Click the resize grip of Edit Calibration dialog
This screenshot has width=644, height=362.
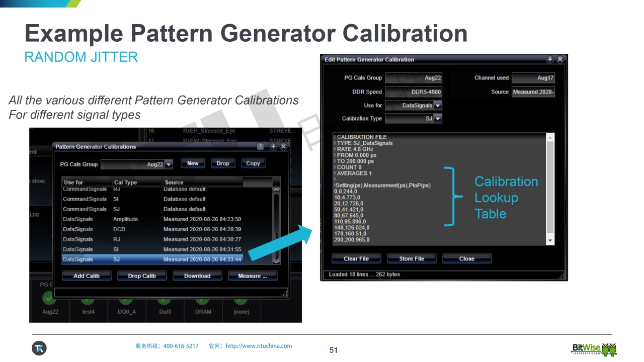pyautogui.click(x=561, y=276)
